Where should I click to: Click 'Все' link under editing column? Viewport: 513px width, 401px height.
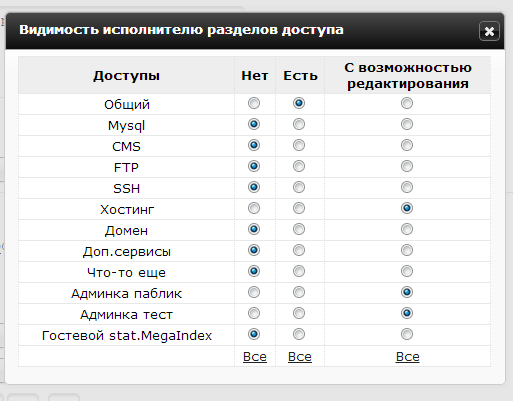407,357
